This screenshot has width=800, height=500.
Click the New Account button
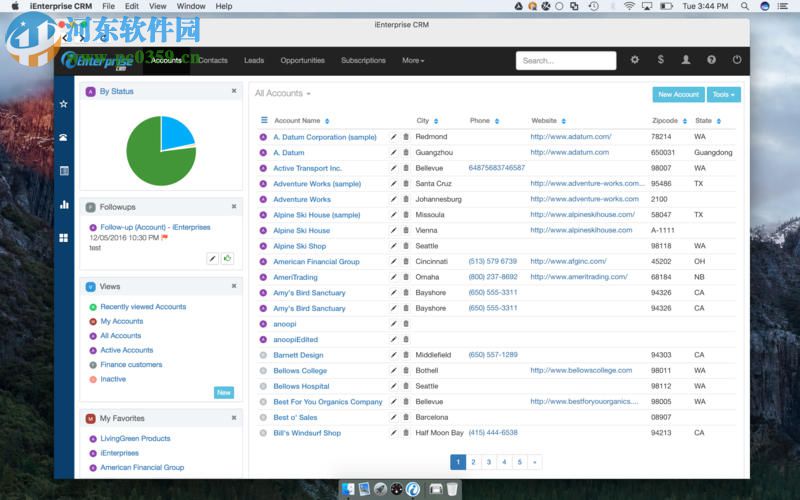pos(678,94)
